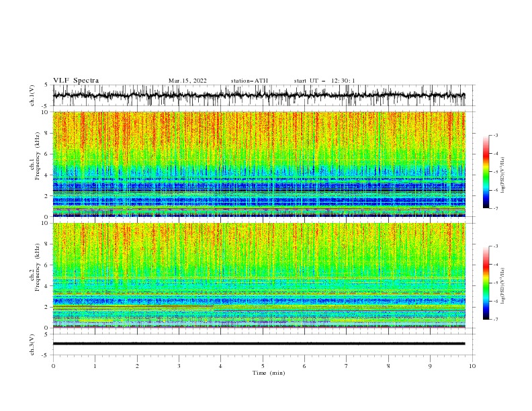Click the "station=ATH" header label
Screen dimensions: 532x411
click(x=249, y=81)
